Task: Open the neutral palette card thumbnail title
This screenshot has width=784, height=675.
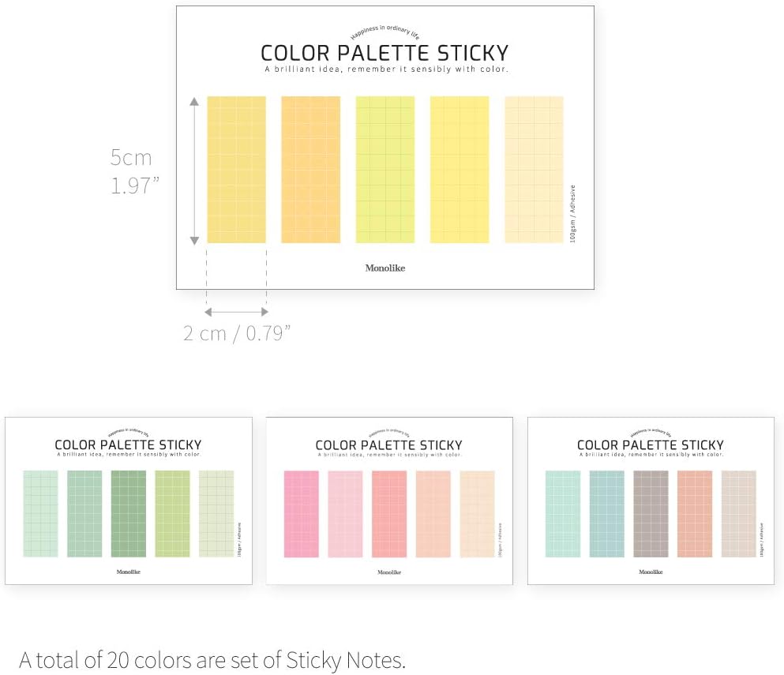Action: [650, 445]
